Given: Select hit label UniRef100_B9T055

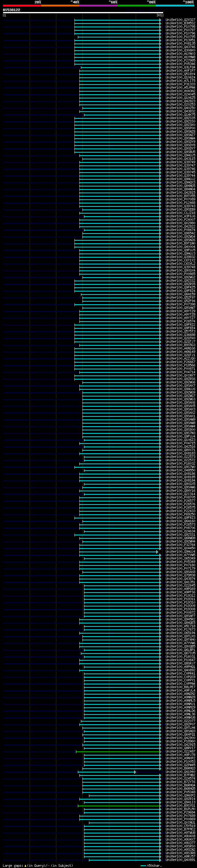Looking at the screenshot, I should pyautogui.click(x=180, y=196).
